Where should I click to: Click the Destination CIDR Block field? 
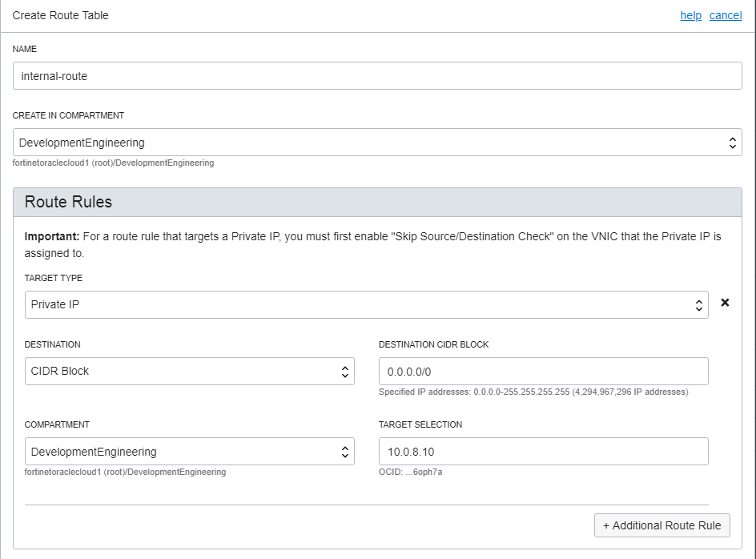[x=543, y=371]
